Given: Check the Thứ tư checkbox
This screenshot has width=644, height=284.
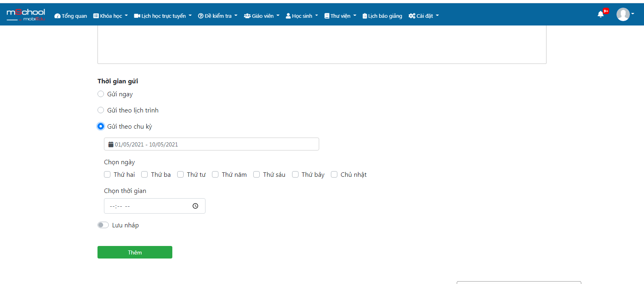Looking at the screenshot, I should (180, 174).
